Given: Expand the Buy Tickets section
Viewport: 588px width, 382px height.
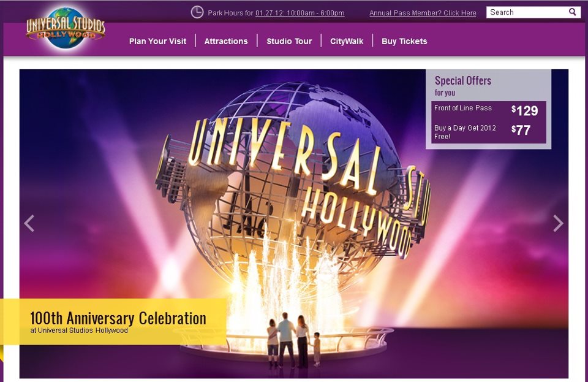Looking at the screenshot, I should coord(404,41).
